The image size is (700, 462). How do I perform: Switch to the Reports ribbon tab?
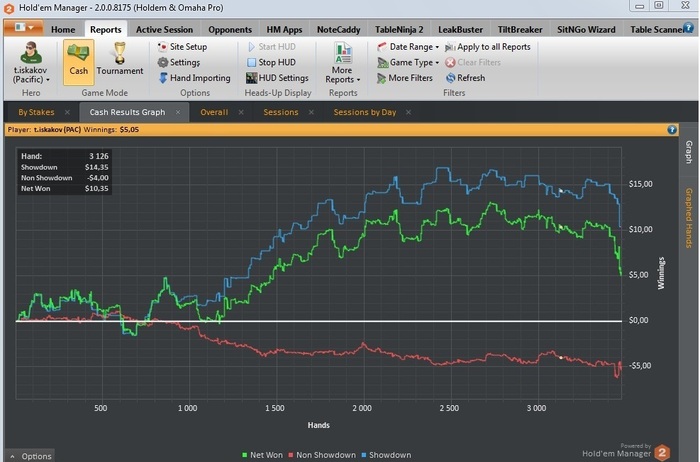coord(106,29)
